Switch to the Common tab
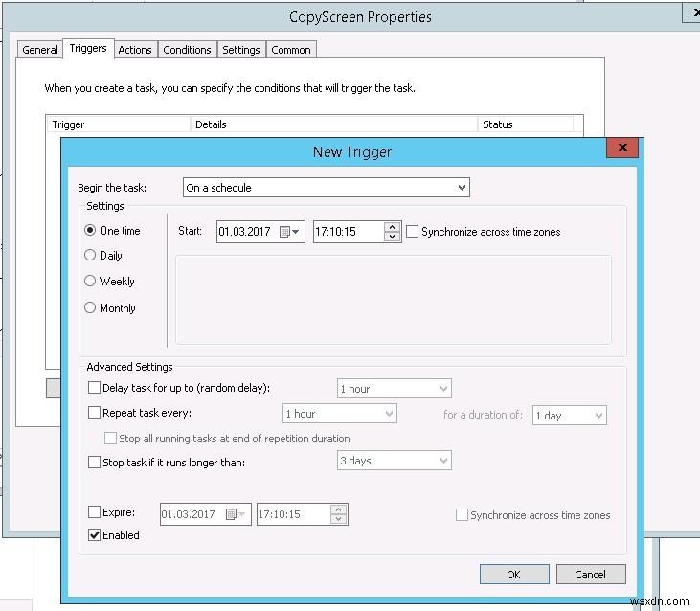The image size is (700, 611). [291, 50]
